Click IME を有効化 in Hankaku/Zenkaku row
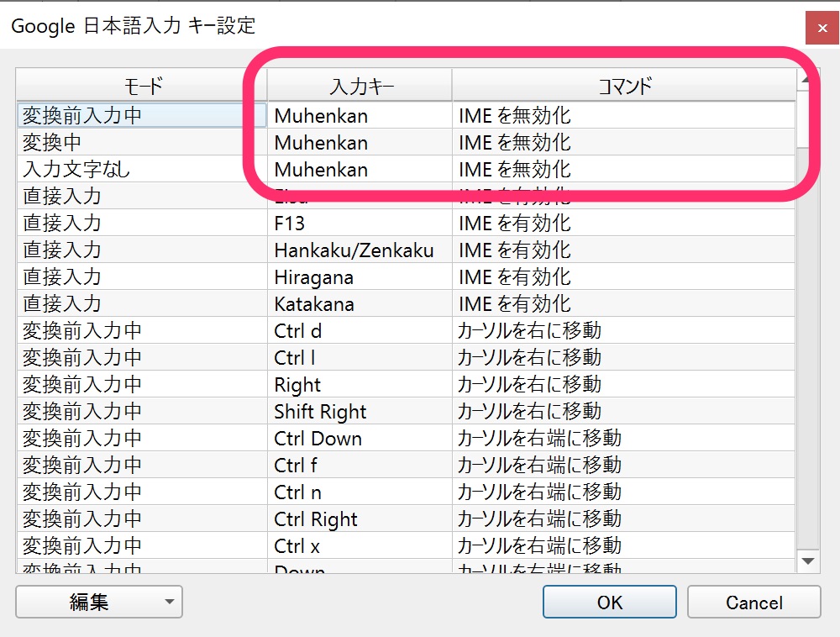 [623, 250]
